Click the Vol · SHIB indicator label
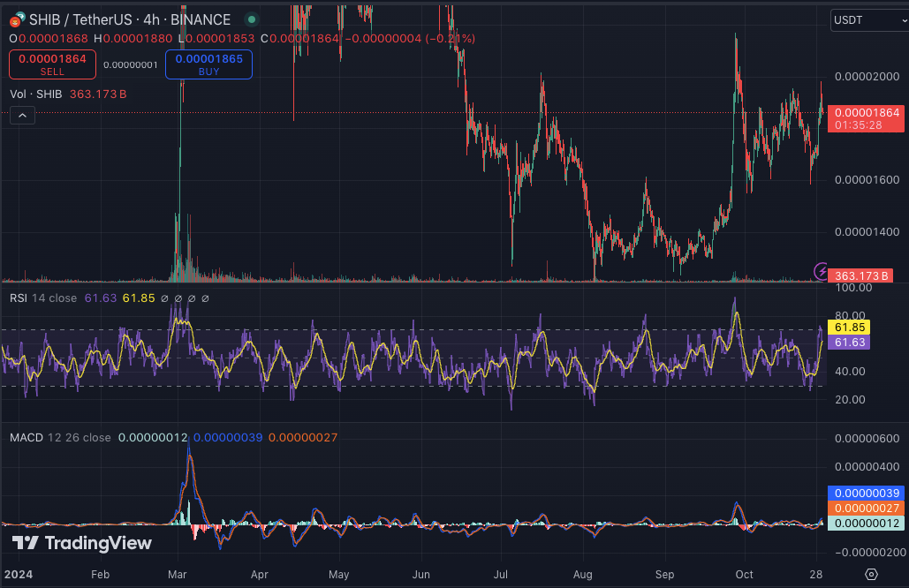 pos(36,94)
